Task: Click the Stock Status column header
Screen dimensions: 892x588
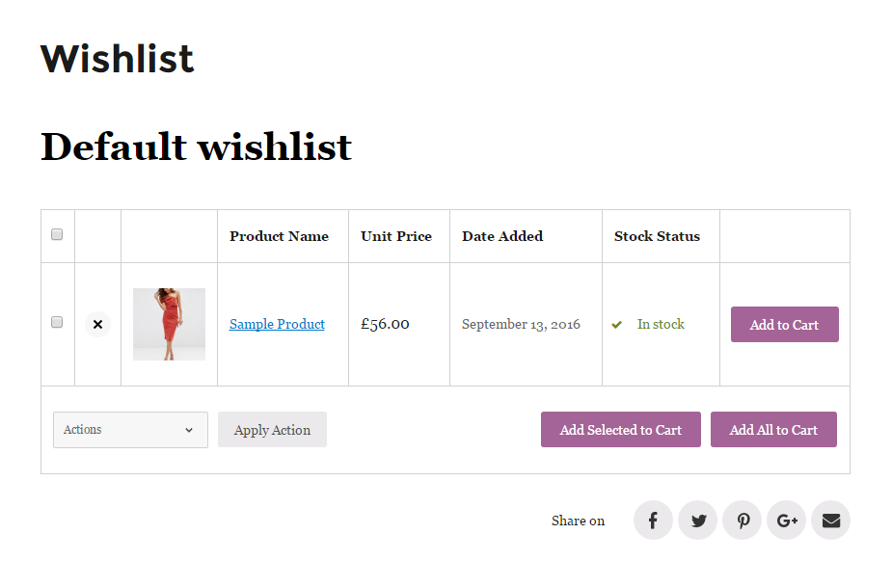Action: [657, 236]
